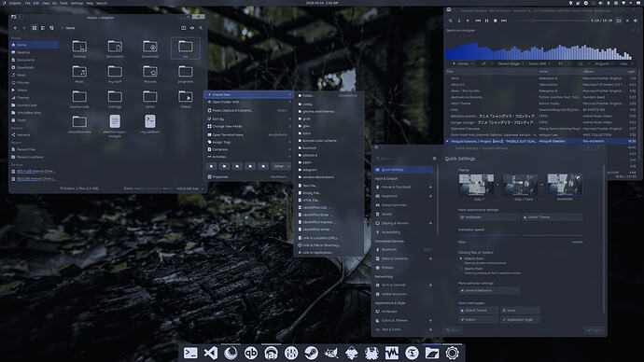Open Compress submenu entry
The height and width of the screenshot is (362, 644).
[x=248, y=149]
